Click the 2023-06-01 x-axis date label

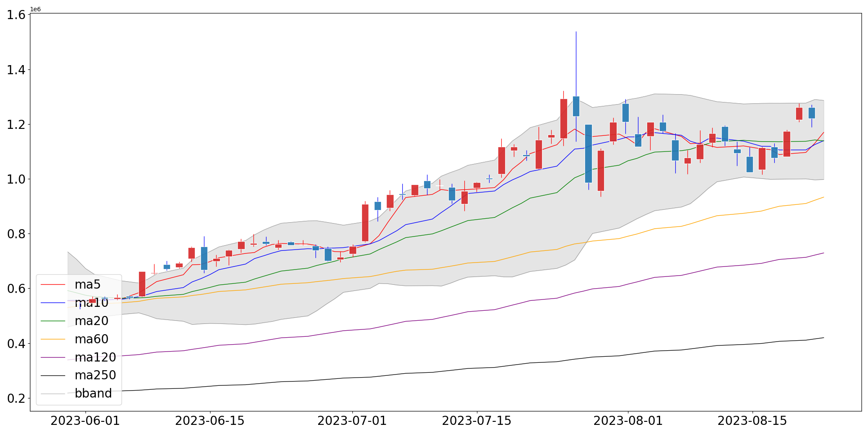pos(85,421)
